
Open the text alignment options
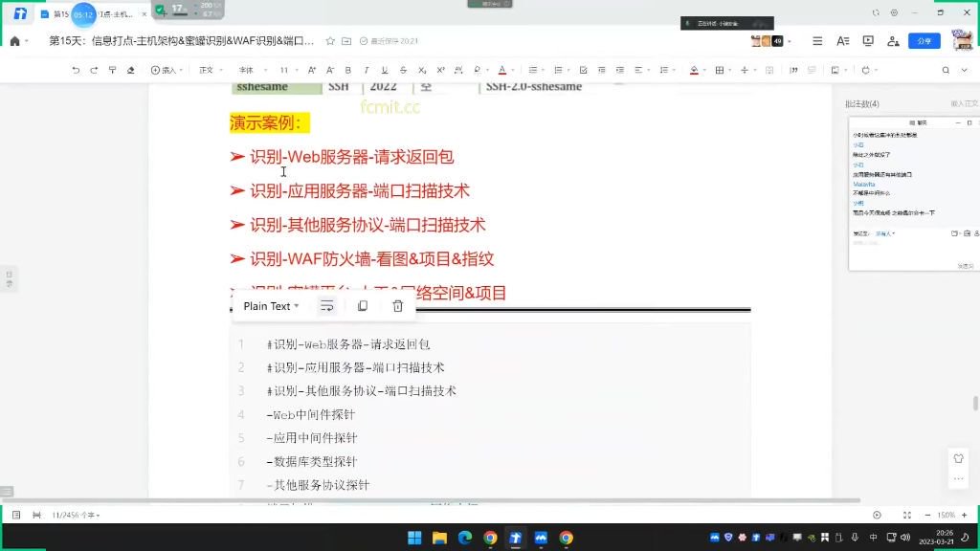click(x=640, y=70)
